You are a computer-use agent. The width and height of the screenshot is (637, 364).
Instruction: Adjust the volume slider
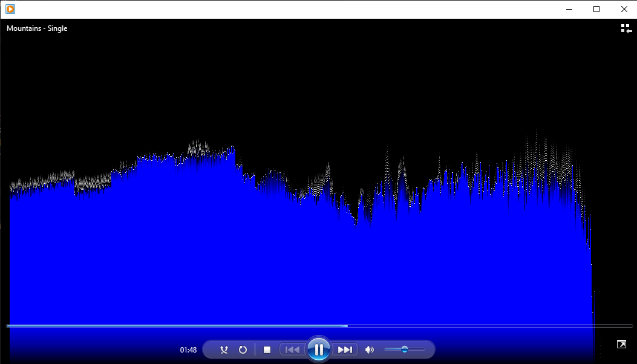click(405, 349)
